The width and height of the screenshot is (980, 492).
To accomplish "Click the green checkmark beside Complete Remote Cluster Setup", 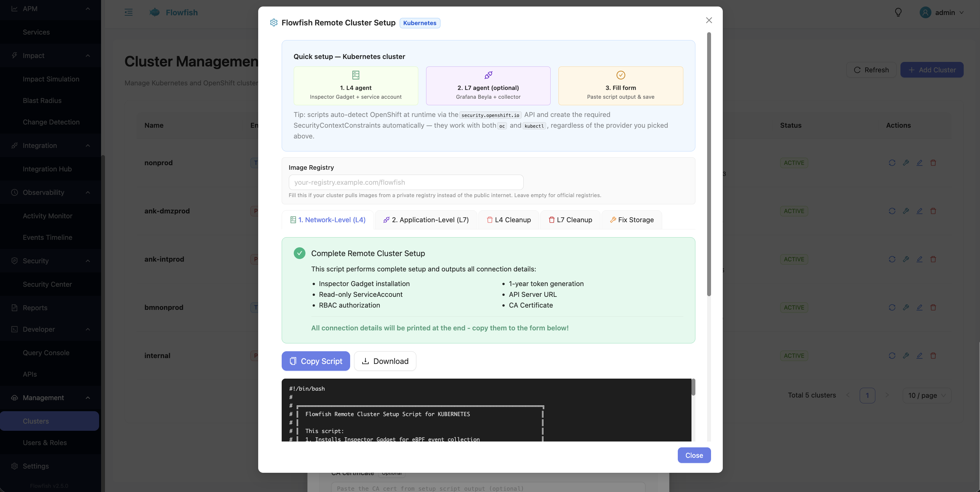I will click(299, 253).
